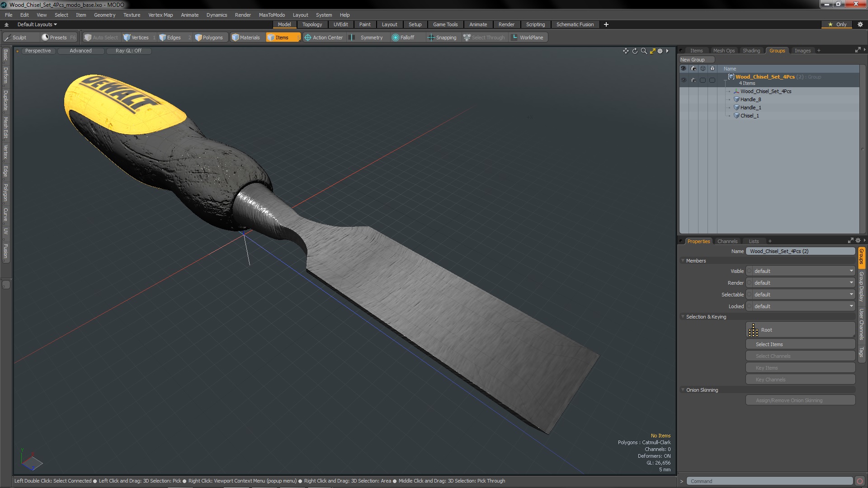Click the Select Through tool
Screen dimensions: 868x488
point(484,38)
